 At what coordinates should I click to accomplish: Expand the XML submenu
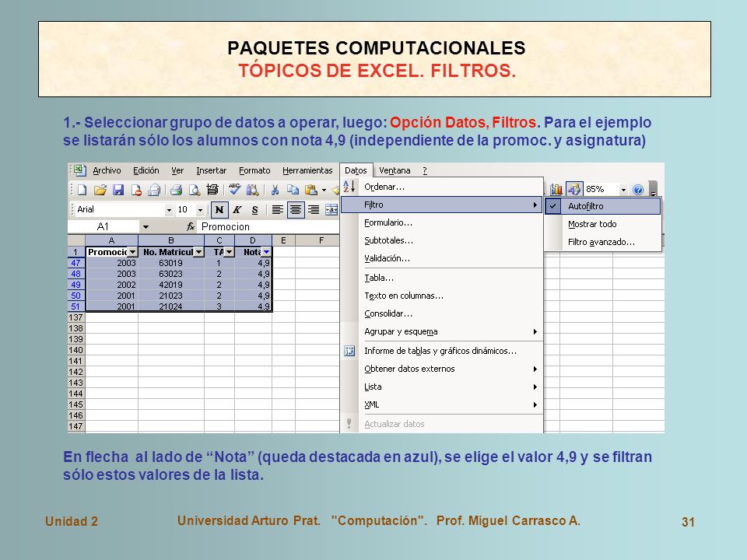442,404
